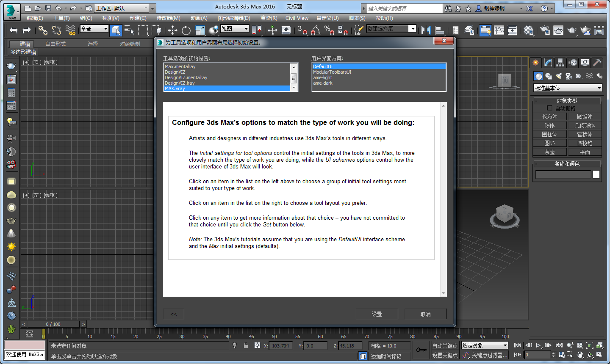Open the Material Editor
Image resolution: width=610 pixels, height=364 pixels.
click(529, 30)
